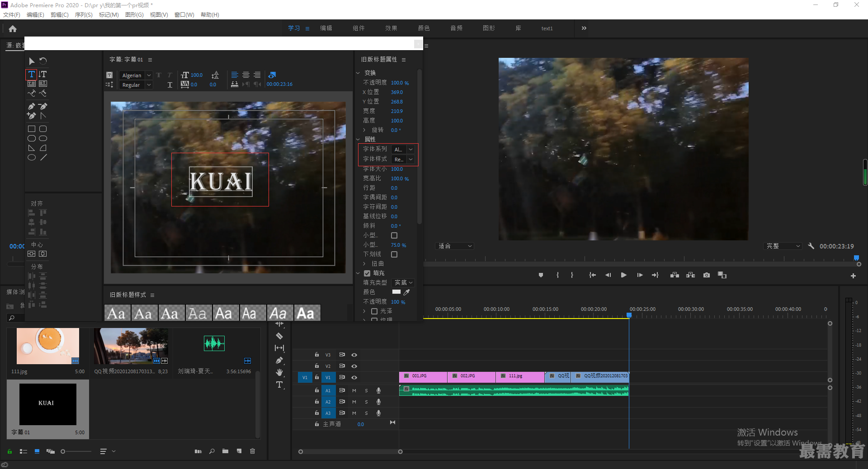Enable the underline checkbox in properties

[x=394, y=254]
